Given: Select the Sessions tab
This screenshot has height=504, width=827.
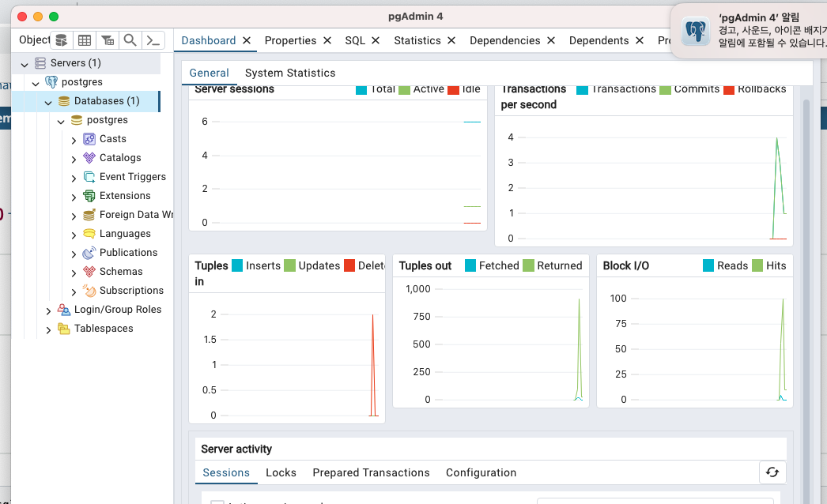Looking at the screenshot, I should (x=226, y=472).
